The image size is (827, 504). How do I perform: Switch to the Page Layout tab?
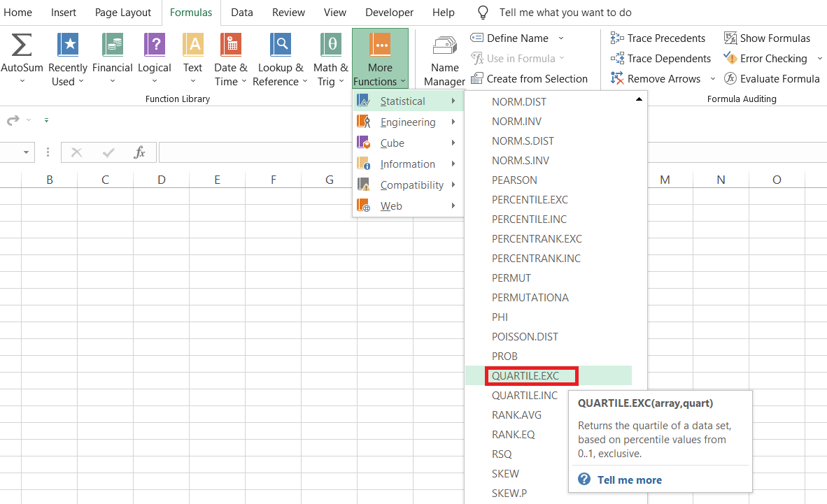(x=123, y=13)
